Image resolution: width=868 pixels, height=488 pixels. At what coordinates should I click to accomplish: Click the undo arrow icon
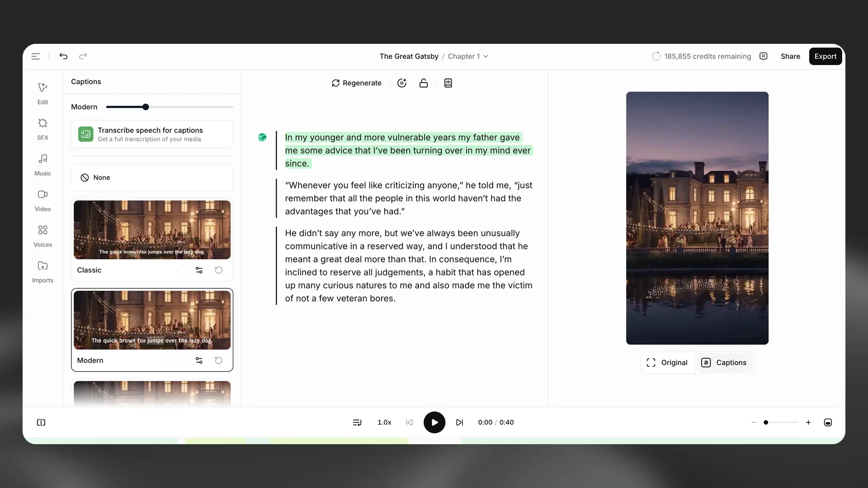[63, 56]
